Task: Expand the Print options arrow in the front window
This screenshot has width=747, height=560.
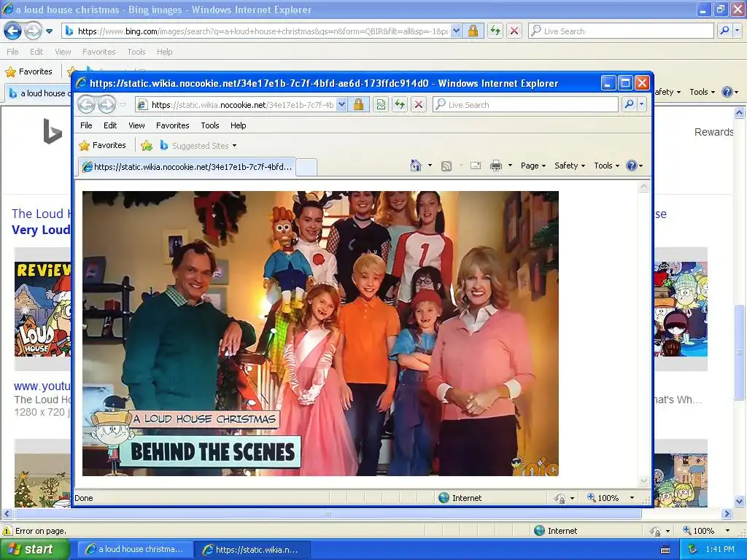Action: (510, 166)
